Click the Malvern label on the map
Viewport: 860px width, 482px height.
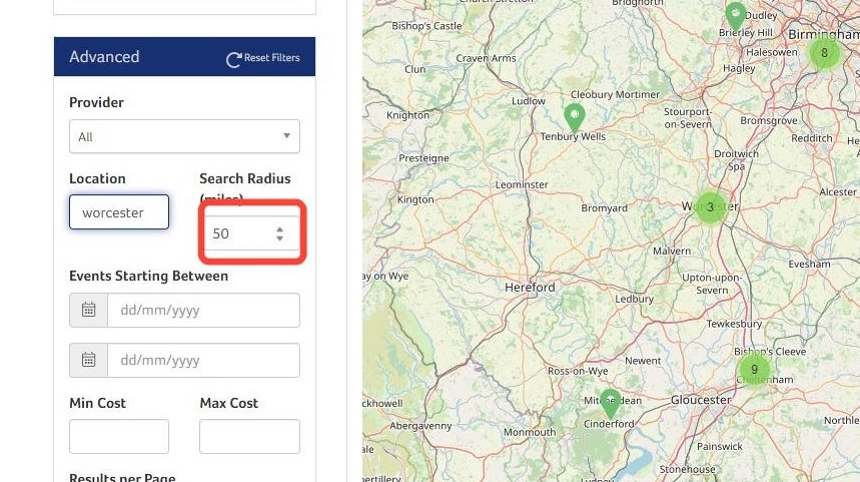672,251
